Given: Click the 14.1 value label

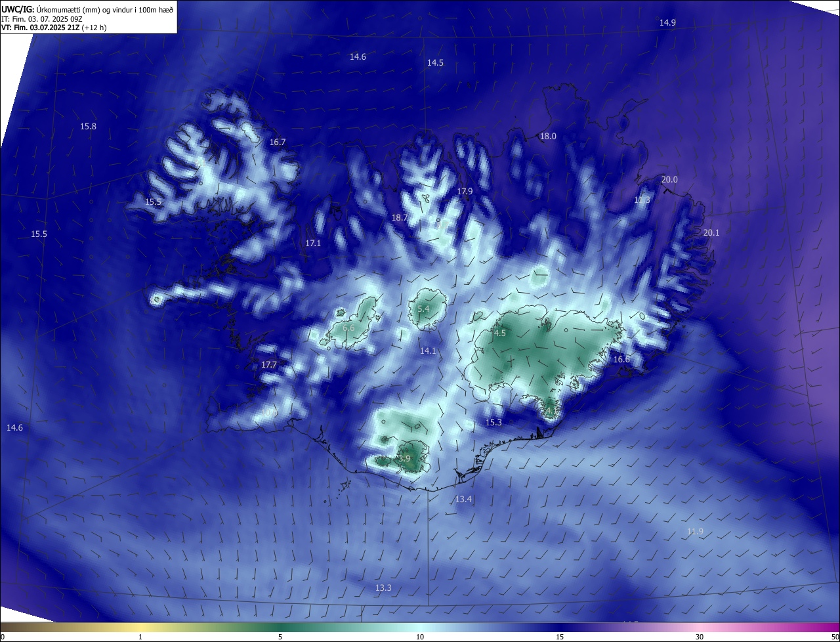Looking at the screenshot, I should (x=428, y=351).
